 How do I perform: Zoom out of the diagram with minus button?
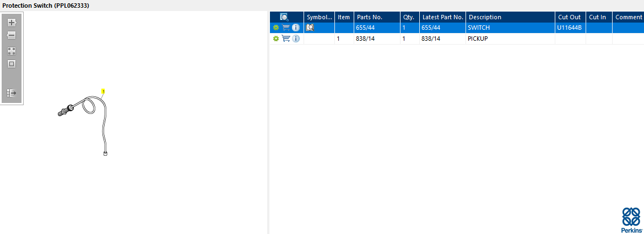[12, 36]
